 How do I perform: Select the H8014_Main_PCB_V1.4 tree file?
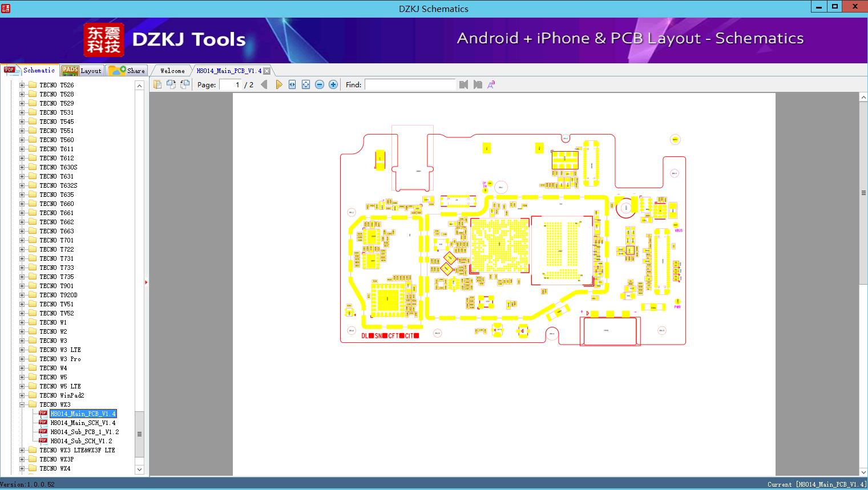pos(83,414)
